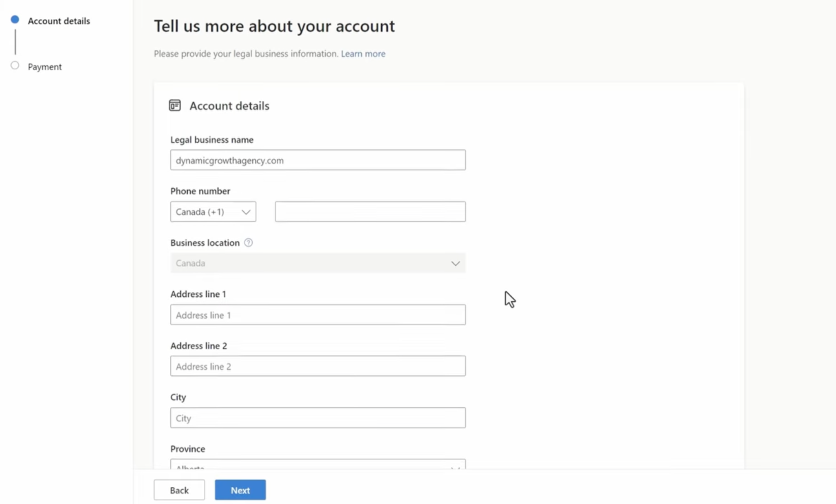Focus the phone number input field
The height and width of the screenshot is (504, 836).
click(370, 211)
